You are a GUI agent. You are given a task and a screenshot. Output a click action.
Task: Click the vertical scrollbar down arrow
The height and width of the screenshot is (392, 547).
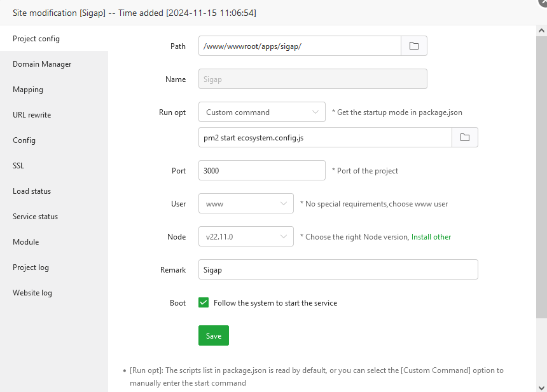(541, 387)
